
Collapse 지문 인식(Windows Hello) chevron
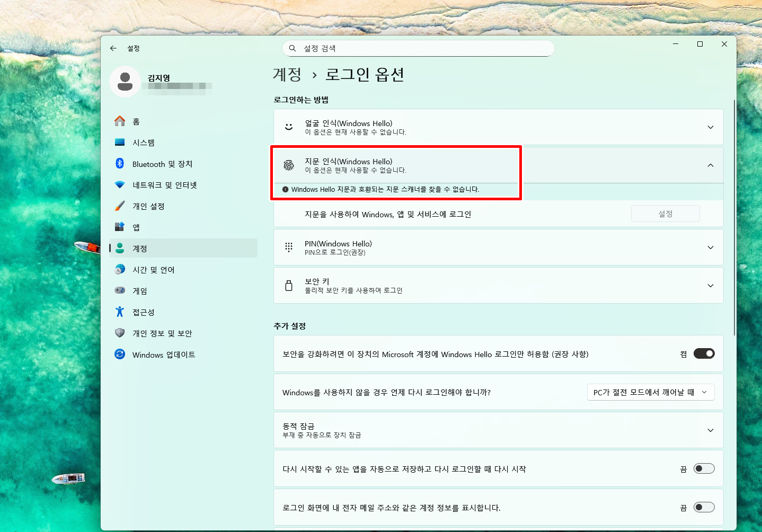(x=711, y=165)
